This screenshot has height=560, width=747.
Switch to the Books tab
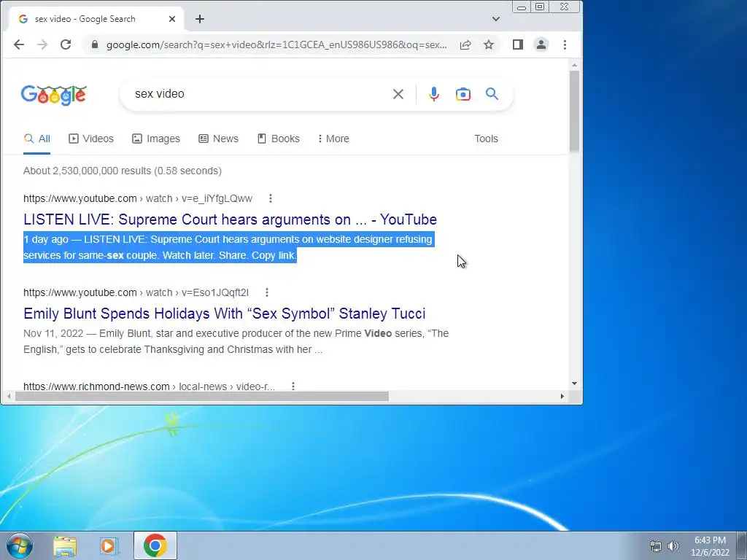pos(279,139)
